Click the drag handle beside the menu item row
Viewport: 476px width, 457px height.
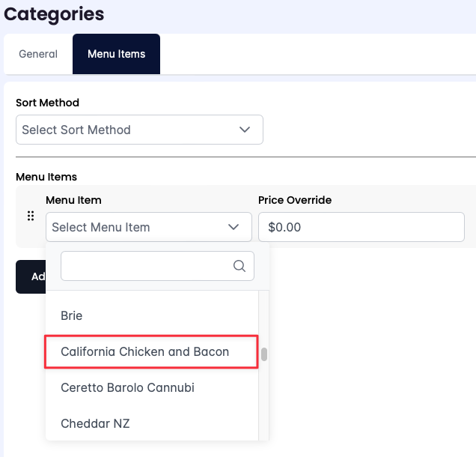[31, 217]
